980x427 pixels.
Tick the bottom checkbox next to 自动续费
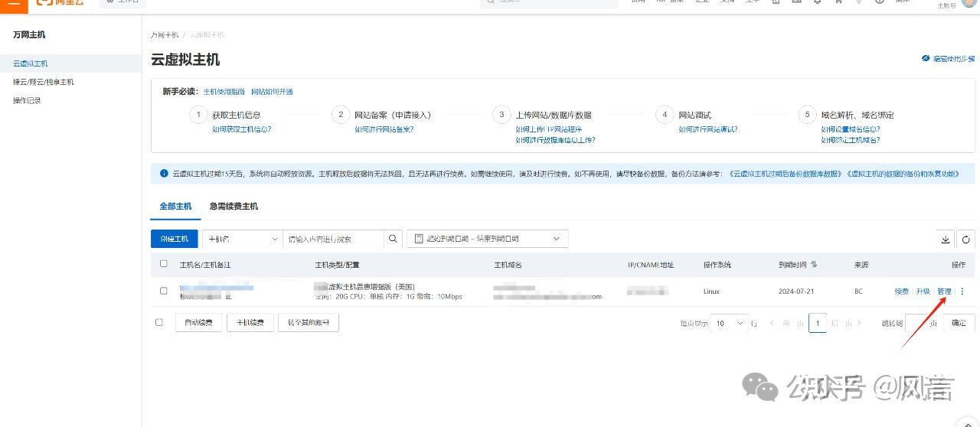(x=159, y=323)
